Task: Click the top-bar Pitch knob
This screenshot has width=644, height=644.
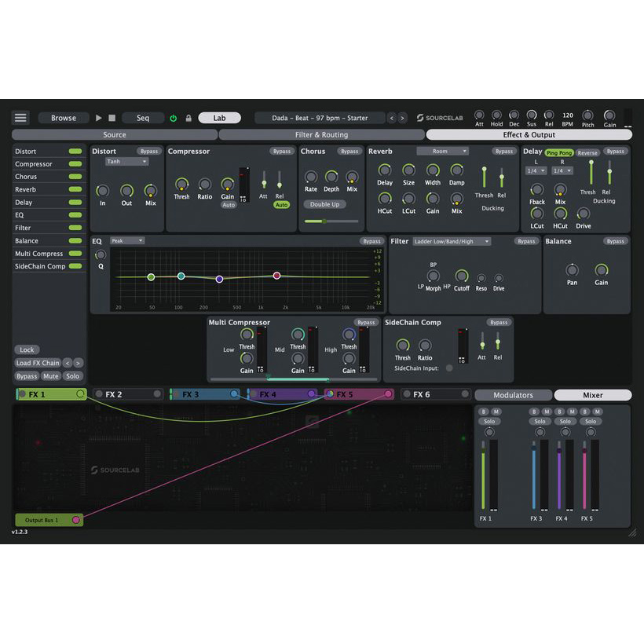Action: coord(587,115)
